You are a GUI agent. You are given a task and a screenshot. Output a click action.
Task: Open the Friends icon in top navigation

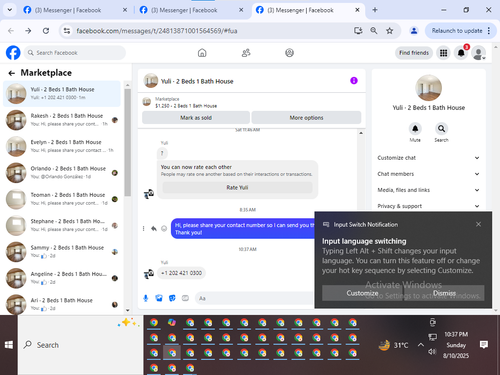pyautogui.click(x=246, y=53)
